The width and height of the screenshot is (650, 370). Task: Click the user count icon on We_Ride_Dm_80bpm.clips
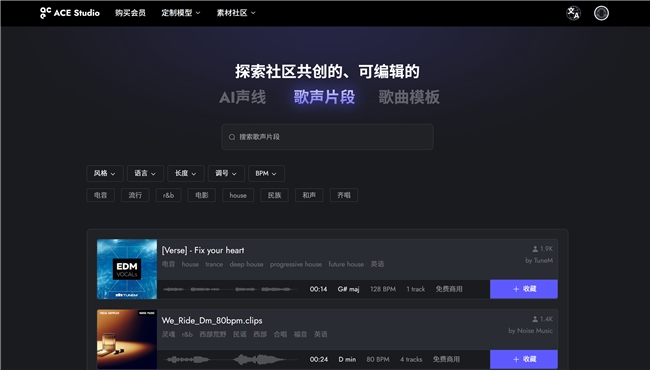pyautogui.click(x=535, y=319)
